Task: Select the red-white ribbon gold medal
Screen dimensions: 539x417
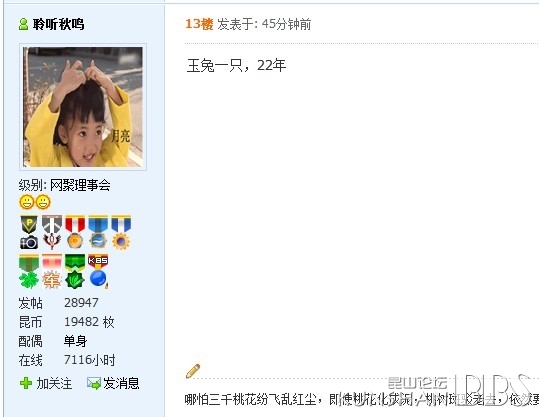Action: point(75,232)
